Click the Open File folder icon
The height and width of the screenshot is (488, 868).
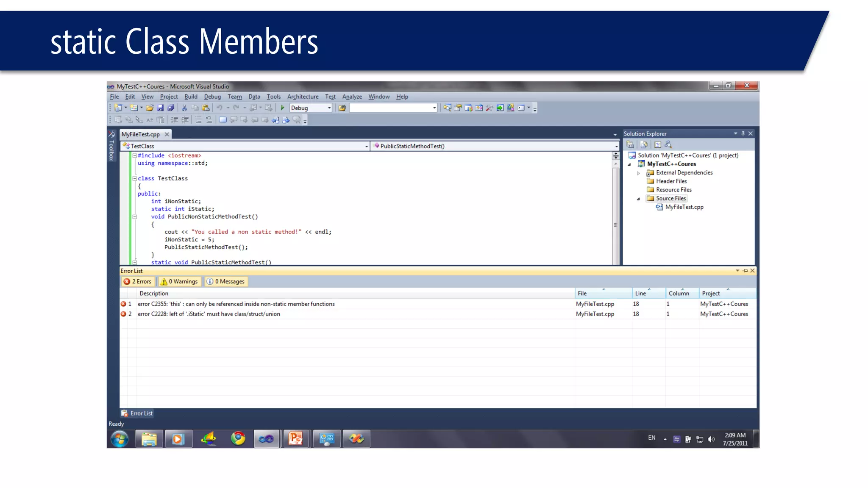(x=149, y=108)
